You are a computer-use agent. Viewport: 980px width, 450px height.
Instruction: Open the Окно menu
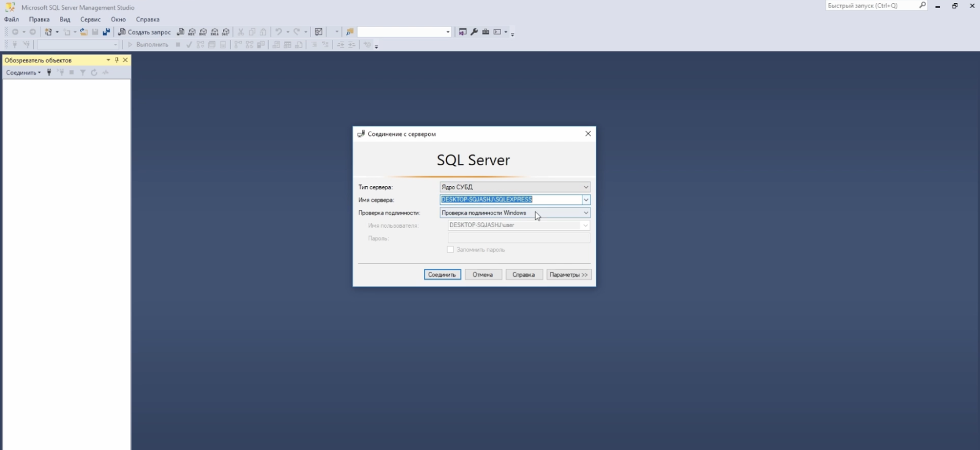pyautogui.click(x=118, y=20)
